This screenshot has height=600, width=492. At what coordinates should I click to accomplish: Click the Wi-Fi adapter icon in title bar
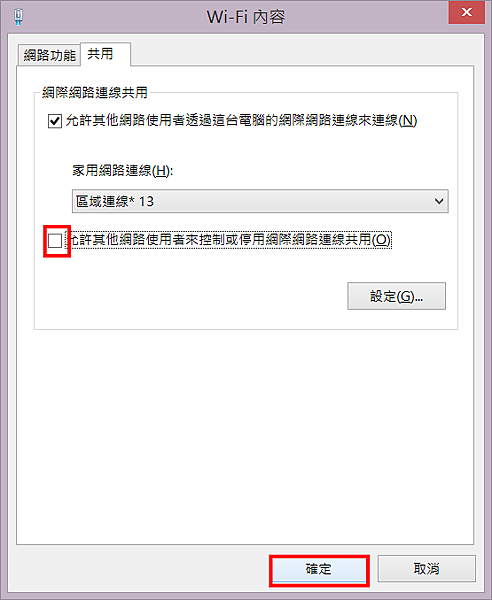coord(18,17)
